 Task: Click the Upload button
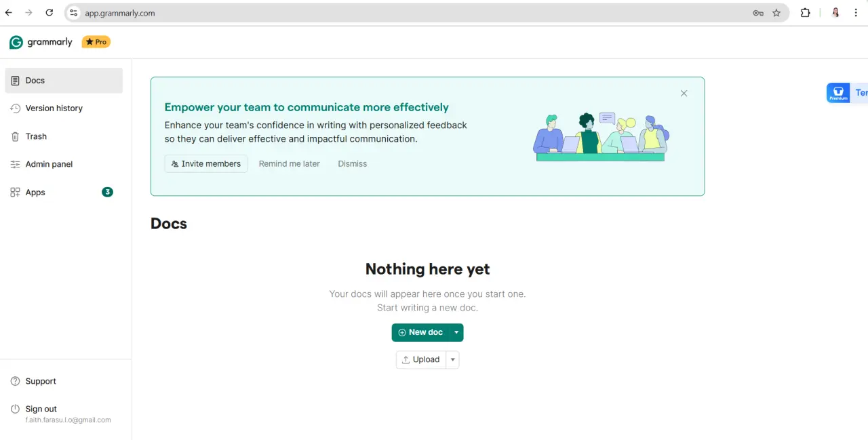pos(420,360)
